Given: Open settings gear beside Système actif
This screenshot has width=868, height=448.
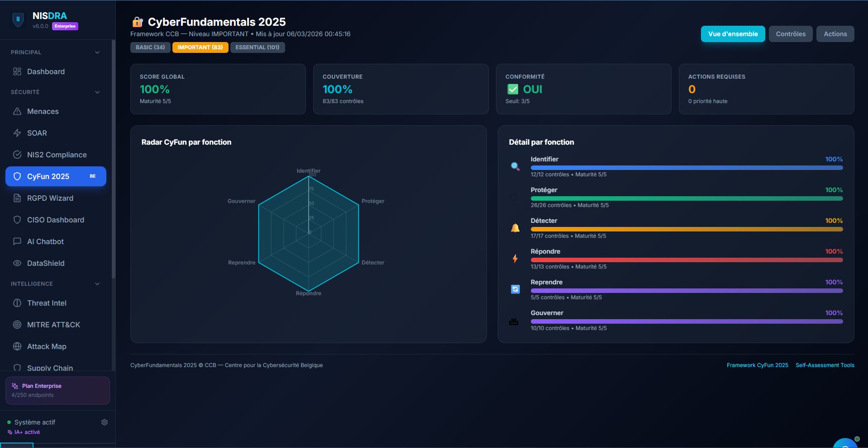Looking at the screenshot, I should pyautogui.click(x=105, y=422).
